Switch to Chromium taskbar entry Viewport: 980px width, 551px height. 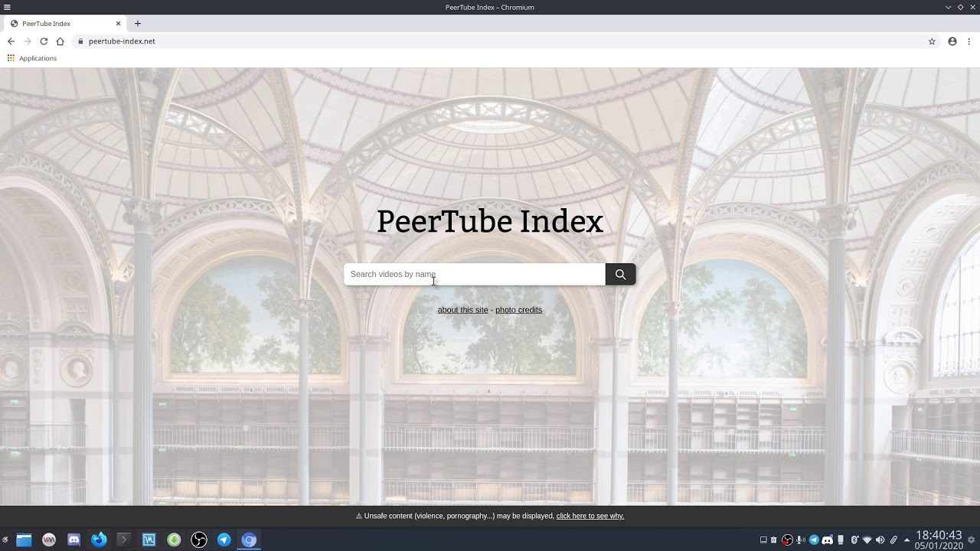click(249, 540)
